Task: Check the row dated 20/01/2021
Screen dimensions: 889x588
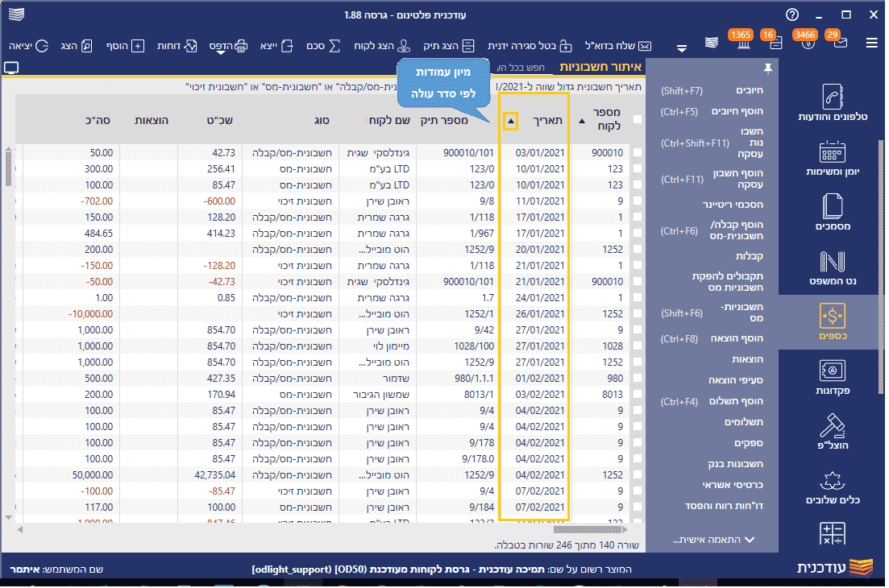Action: (638, 249)
